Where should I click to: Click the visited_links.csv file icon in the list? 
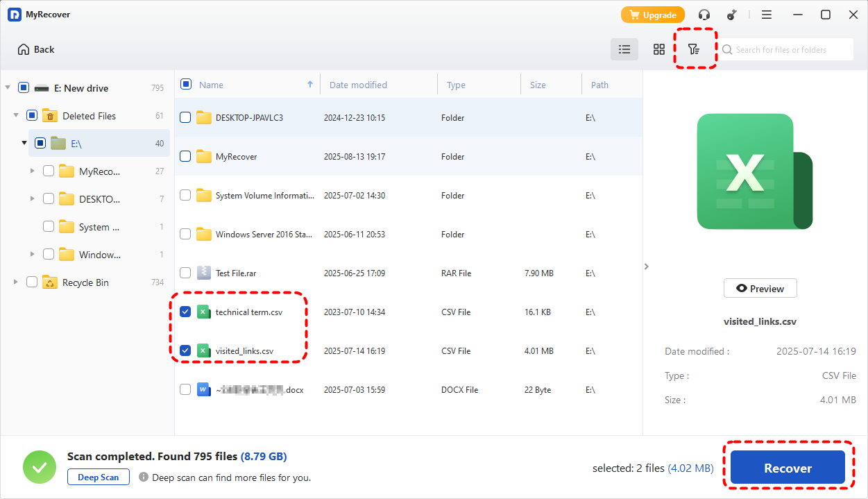coord(203,350)
